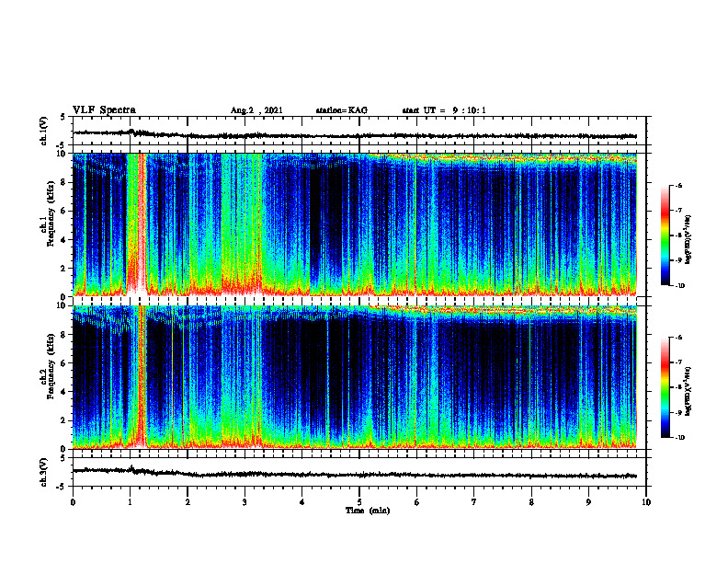
Task: Click the "-8" label on ch.1 colorbar
Action: [678, 236]
